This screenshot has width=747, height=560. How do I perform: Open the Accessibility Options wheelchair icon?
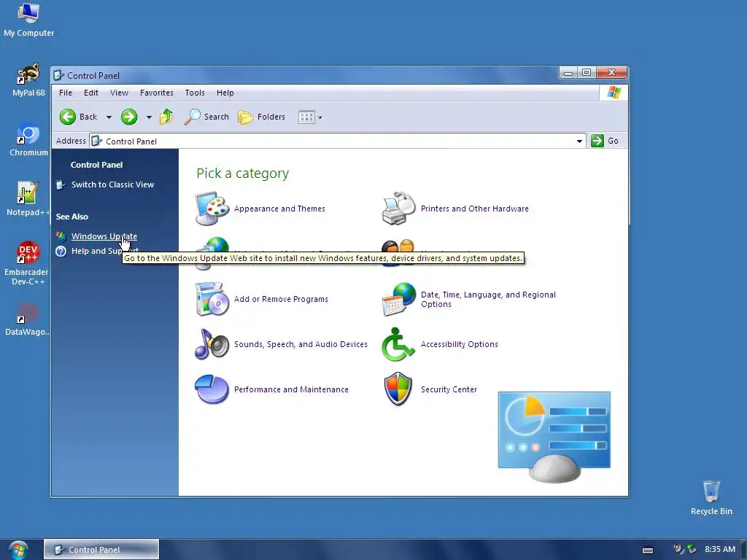pos(398,344)
